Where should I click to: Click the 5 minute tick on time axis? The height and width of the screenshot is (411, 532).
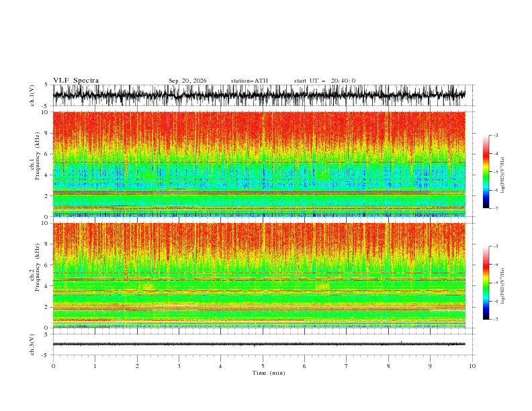(x=263, y=366)
